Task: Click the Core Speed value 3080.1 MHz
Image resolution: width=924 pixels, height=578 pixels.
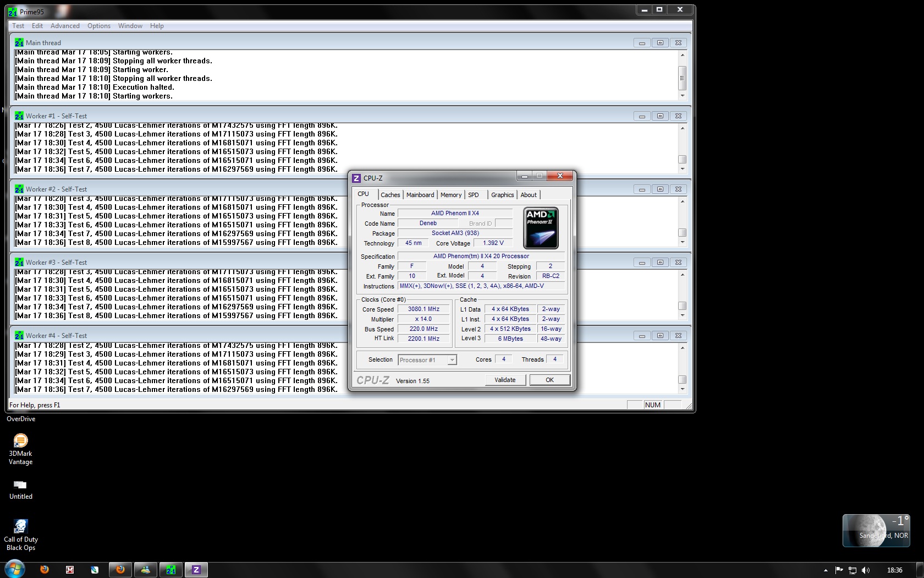Action: pyautogui.click(x=424, y=309)
